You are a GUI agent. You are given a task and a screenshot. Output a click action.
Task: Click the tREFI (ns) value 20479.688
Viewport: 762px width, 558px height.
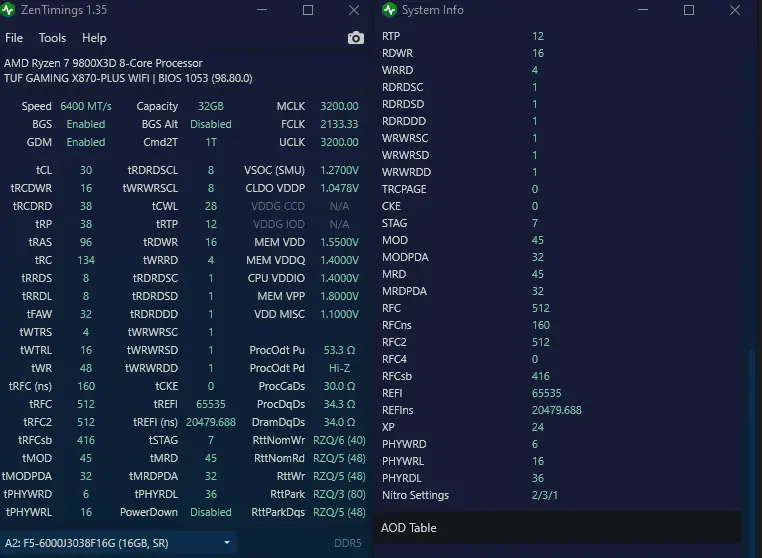click(x=210, y=422)
